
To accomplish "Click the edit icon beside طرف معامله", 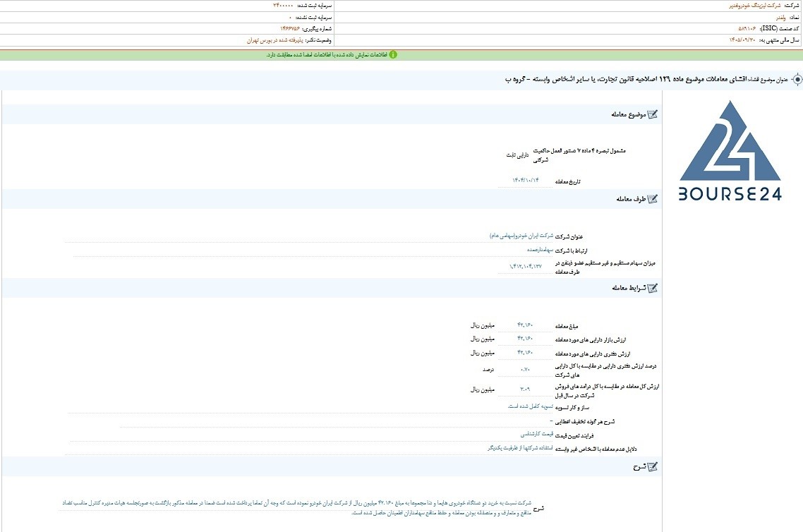I will 653,199.
